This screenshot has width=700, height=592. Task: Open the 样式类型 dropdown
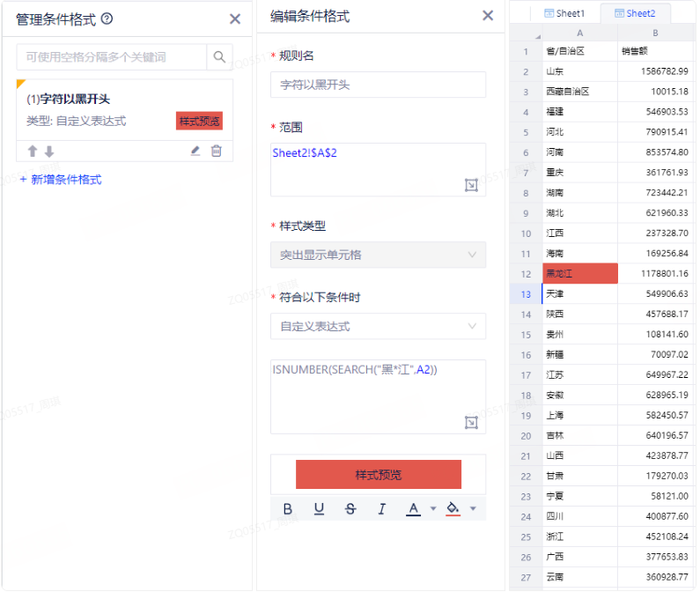(x=378, y=255)
